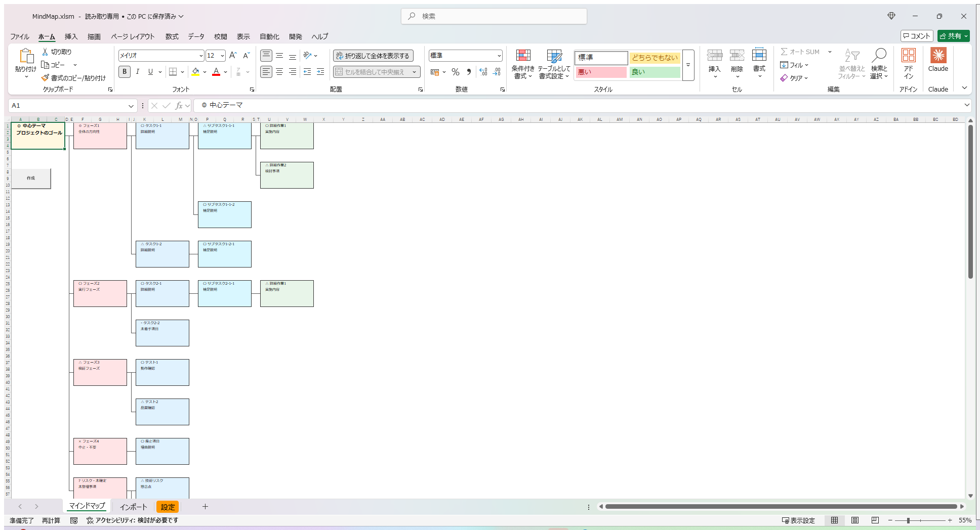
Task: Open Find and Select magnifier icon
Action: point(879,55)
